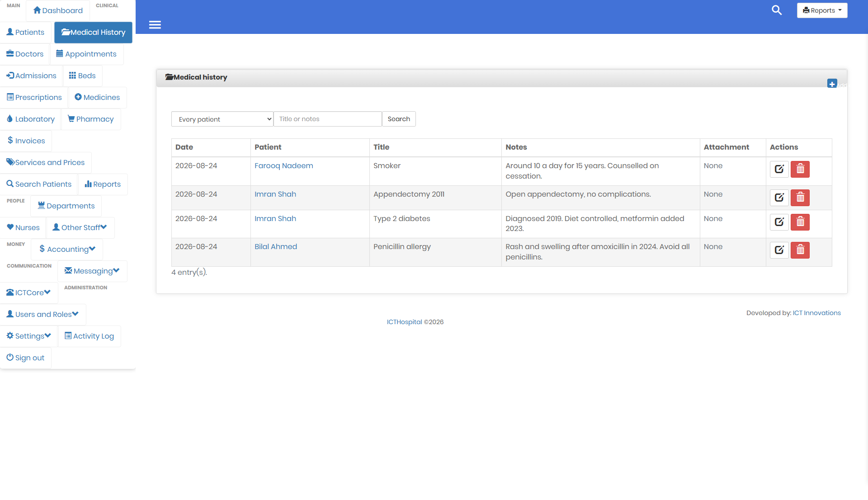Delete the Smoker entry for Farooq Nadeem

tap(800, 169)
